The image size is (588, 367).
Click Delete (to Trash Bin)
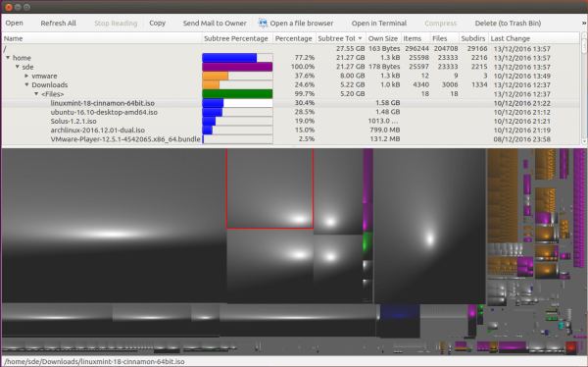508,23
